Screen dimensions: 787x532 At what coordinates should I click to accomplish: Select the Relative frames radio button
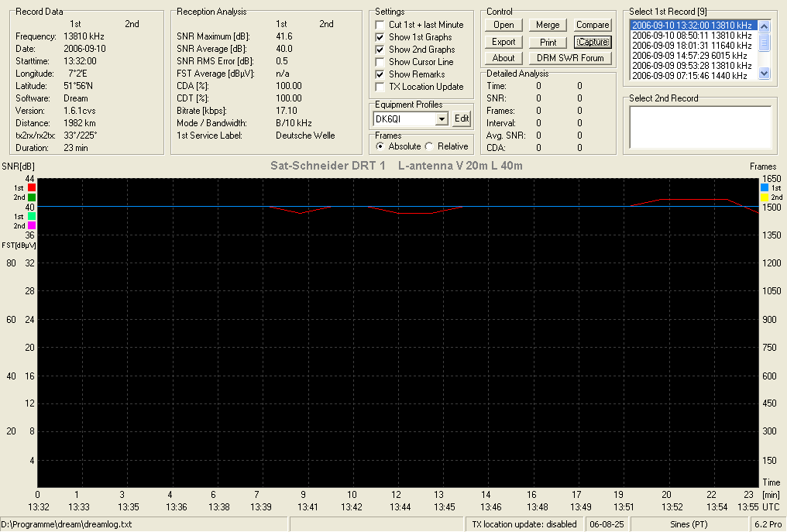tap(429, 146)
